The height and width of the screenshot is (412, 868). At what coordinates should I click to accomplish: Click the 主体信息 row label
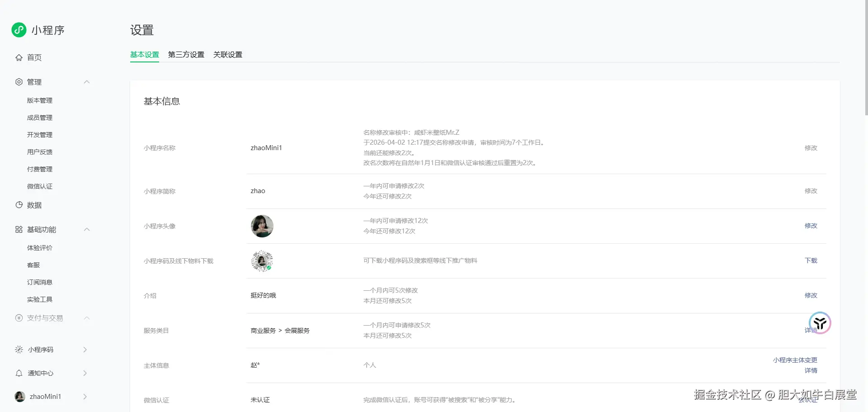click(x=156, y=365)
